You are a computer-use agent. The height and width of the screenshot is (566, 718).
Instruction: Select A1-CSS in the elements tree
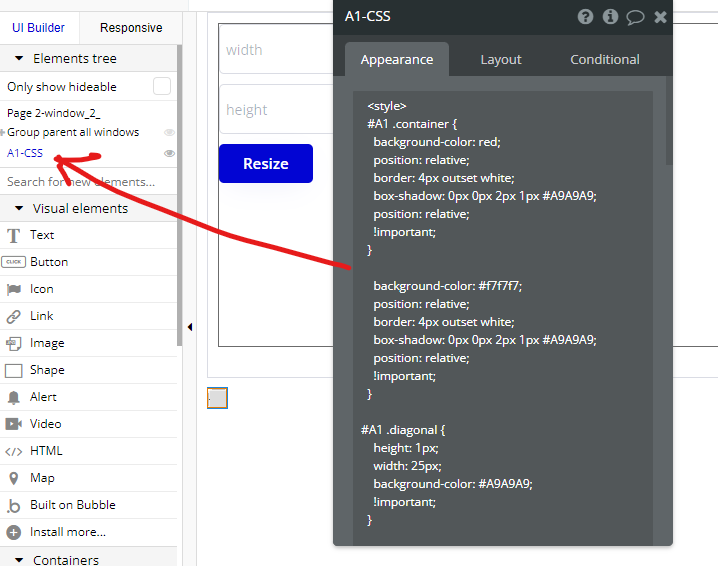25,153
